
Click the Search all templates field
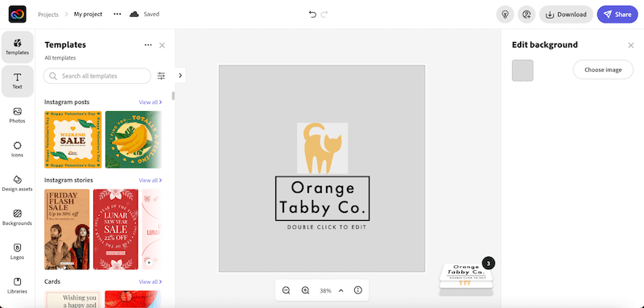coord(97,76)
